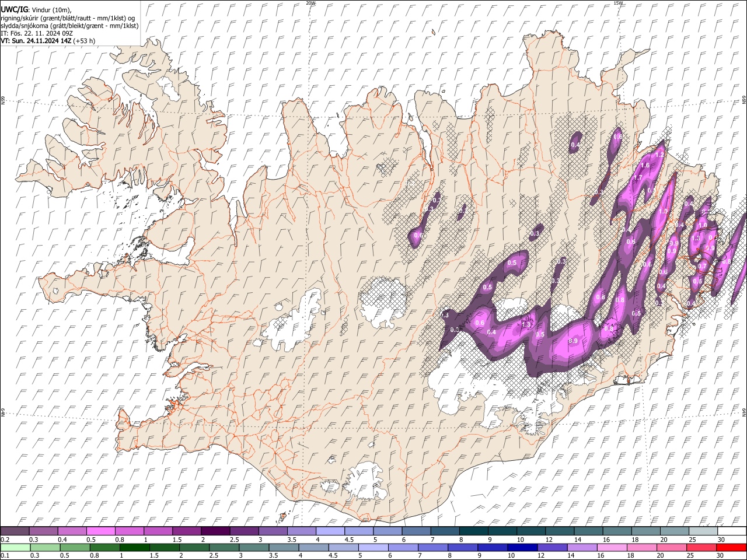The width and height of the screenshot is (747, 560).
Task: Select the dark teal swatch labeled 8 in upper legend
Action: (473, 531)
